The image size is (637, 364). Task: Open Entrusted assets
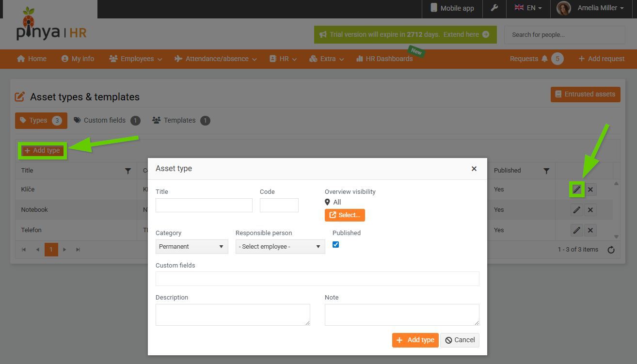pos(585,94)
